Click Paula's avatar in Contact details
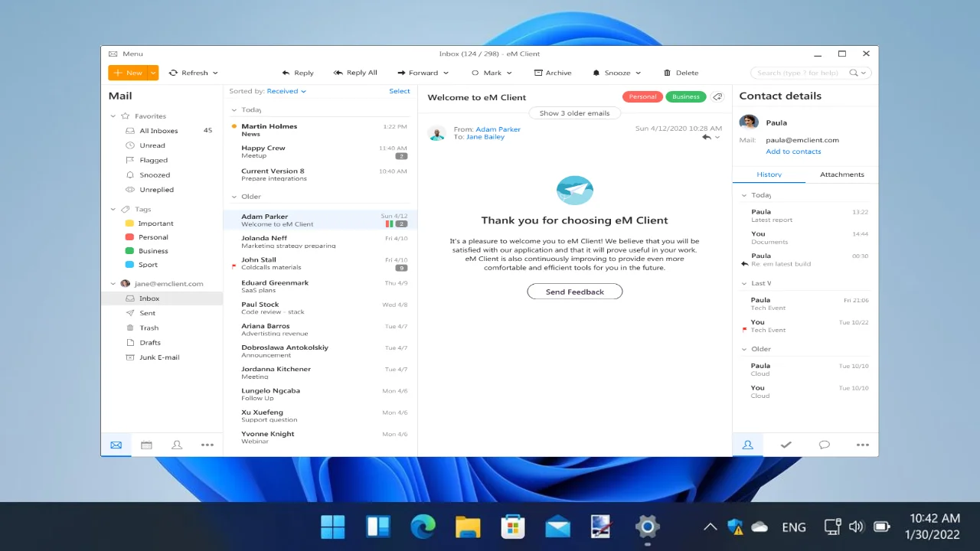Viewport: 980px width, 551px height. point(749,122)
